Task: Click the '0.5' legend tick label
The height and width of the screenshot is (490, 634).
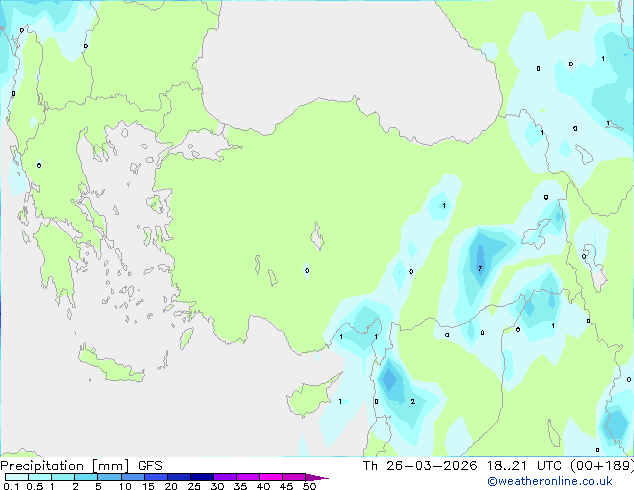Action: click(x=34, y=486)
